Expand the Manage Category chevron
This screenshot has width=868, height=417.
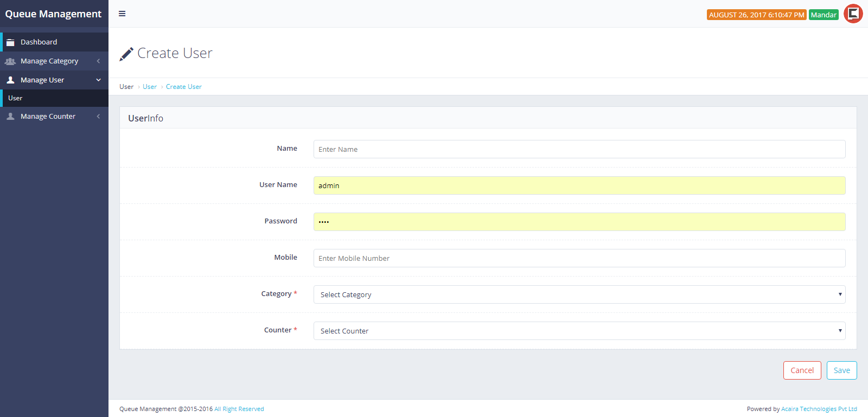[98, 61]
